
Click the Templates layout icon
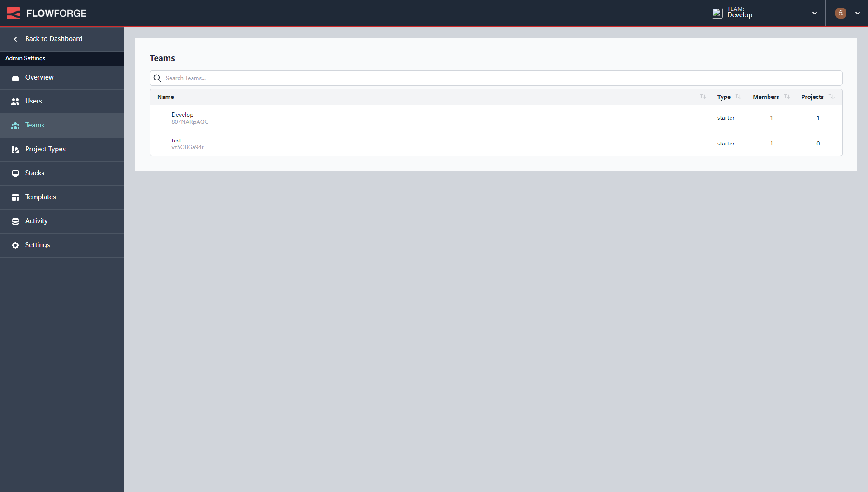tap(15, 197)
